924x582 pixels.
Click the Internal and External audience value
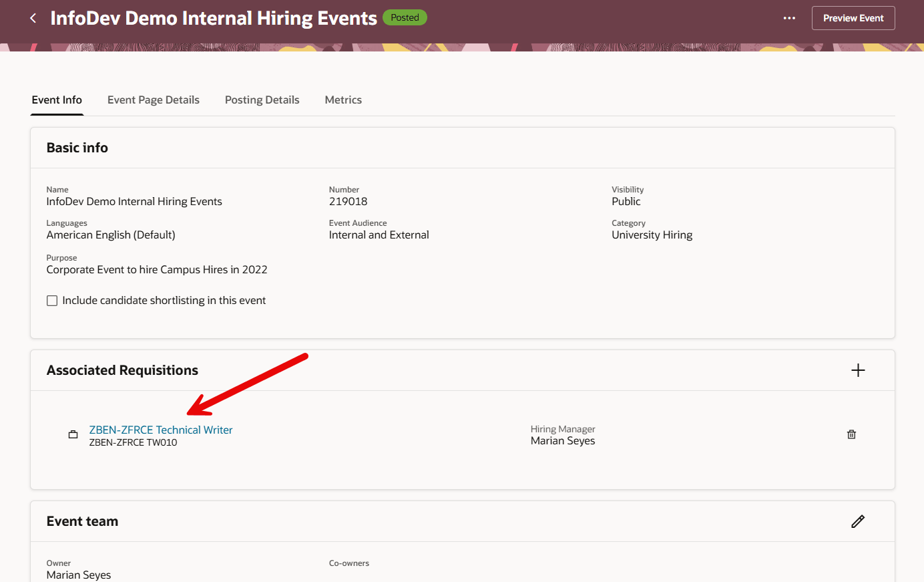[x=379, y=235]
